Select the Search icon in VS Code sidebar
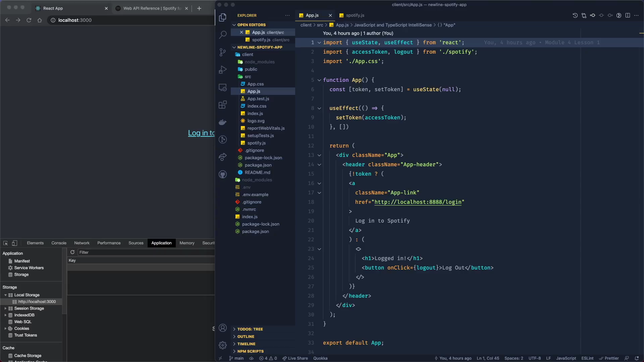The width and height of the screenshot is (644, 362). [x=223, y=35]
